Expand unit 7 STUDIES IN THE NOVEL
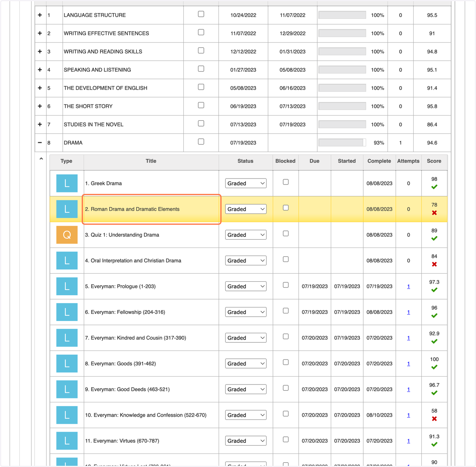The height and width of the screenshot is (467, 476). point(40,125)
